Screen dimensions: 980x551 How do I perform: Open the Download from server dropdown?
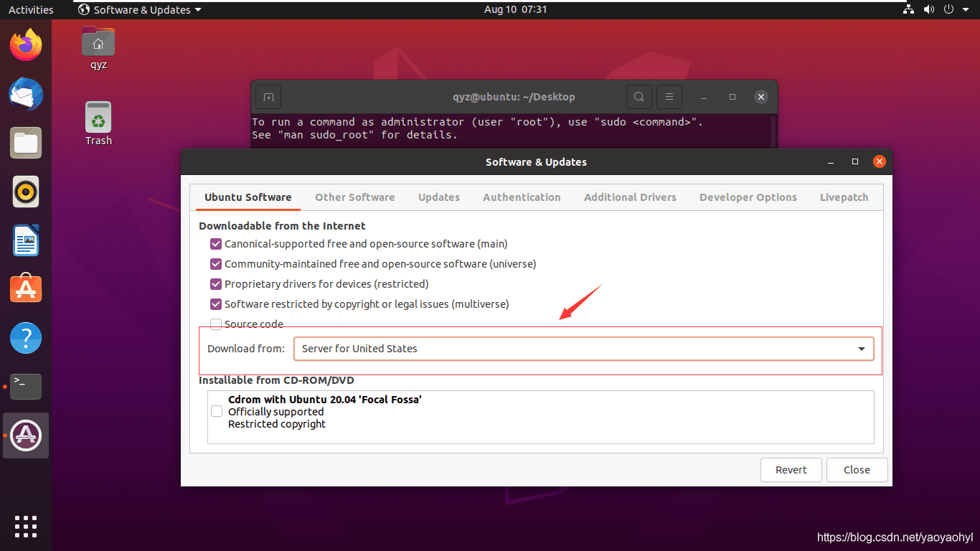click(x=584, y=349)
